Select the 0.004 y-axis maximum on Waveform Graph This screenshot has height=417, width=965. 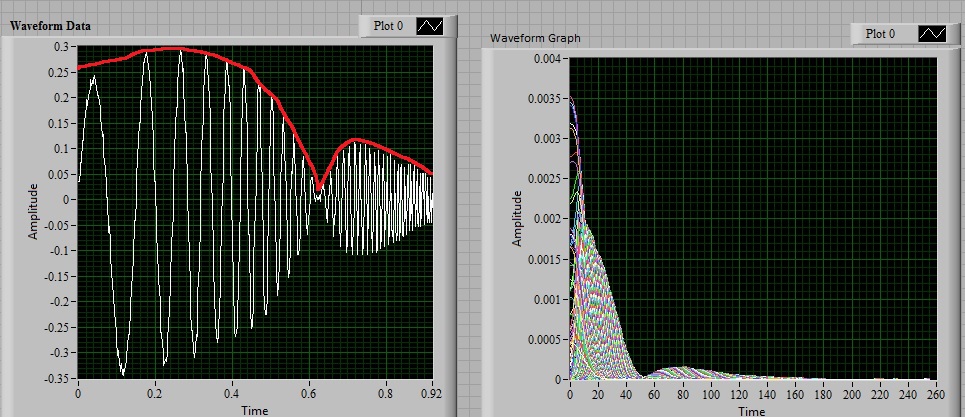[x=548, y=58]
